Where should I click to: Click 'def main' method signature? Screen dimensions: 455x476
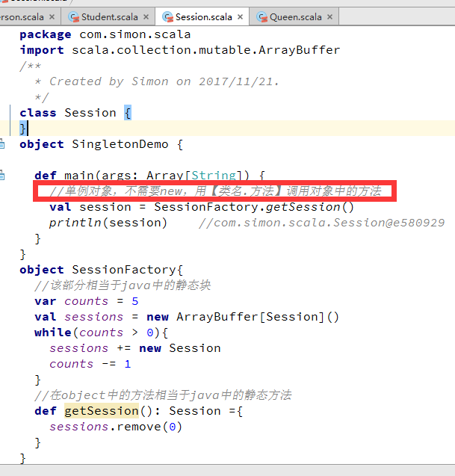pyautogui.click(x=149, y=175)
